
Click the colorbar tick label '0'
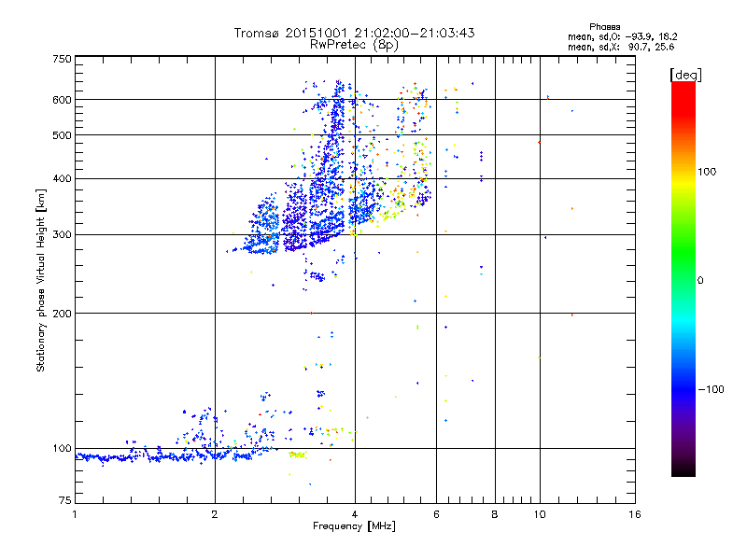point(700,281)
